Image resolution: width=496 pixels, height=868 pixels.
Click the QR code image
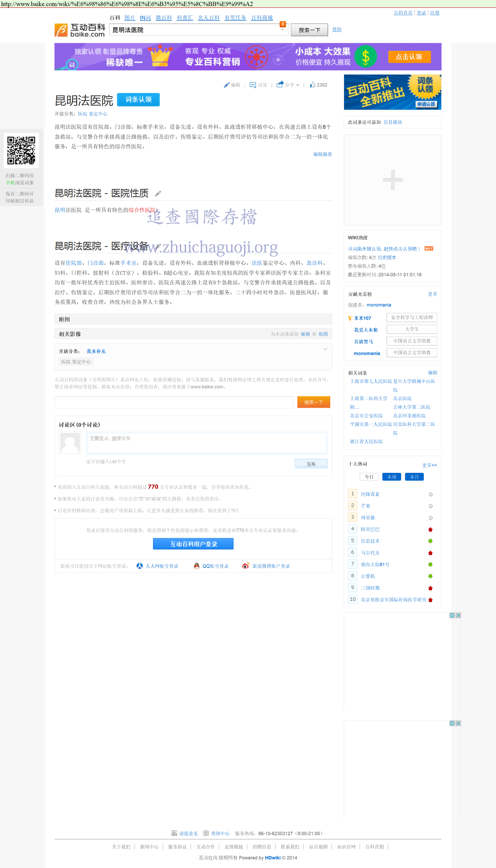pos(21,151)
